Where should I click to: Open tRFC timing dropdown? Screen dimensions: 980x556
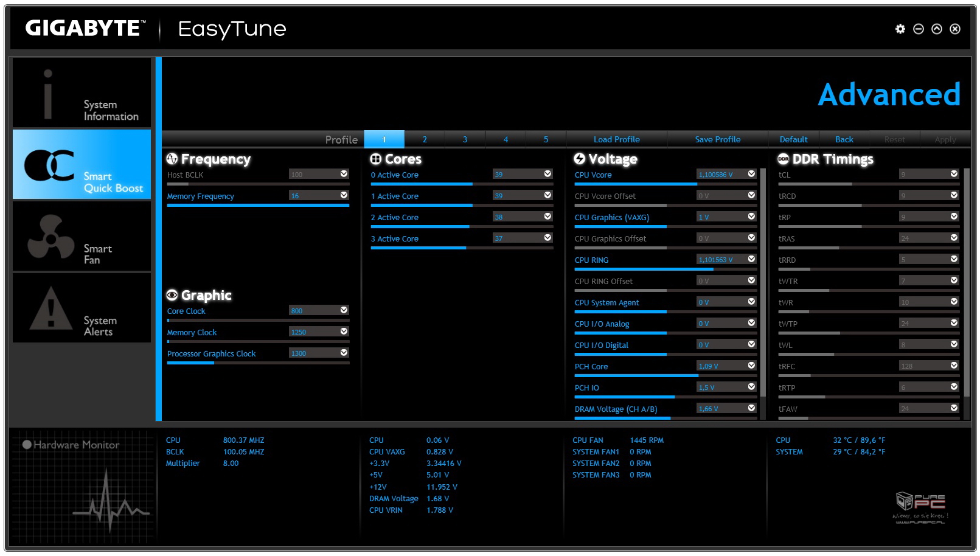954,366
